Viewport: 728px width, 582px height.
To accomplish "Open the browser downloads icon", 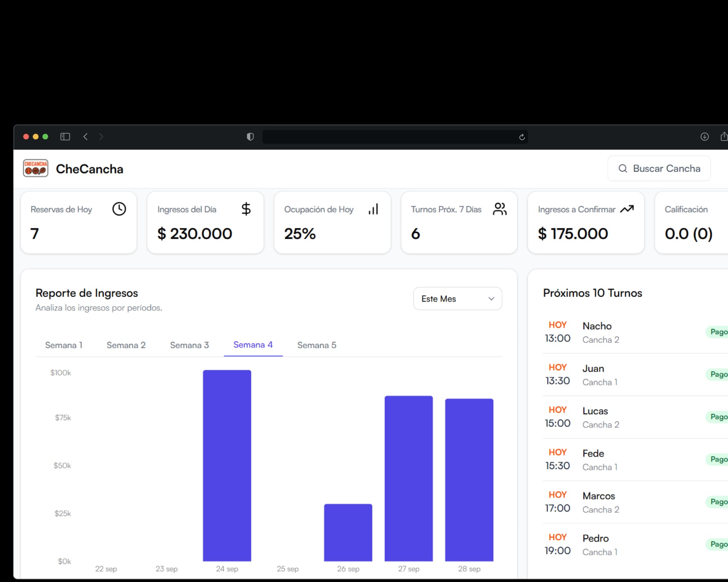I will (x=704, y=137).
